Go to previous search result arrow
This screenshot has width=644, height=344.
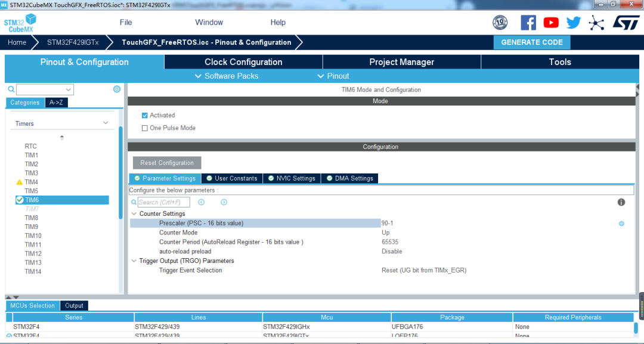pyautogui.click(x=202, y=202)
